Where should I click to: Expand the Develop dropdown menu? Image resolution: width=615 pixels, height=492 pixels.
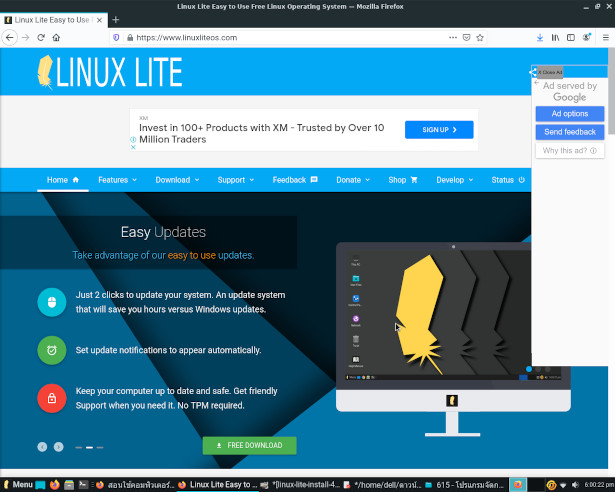[x=455, y=180]
